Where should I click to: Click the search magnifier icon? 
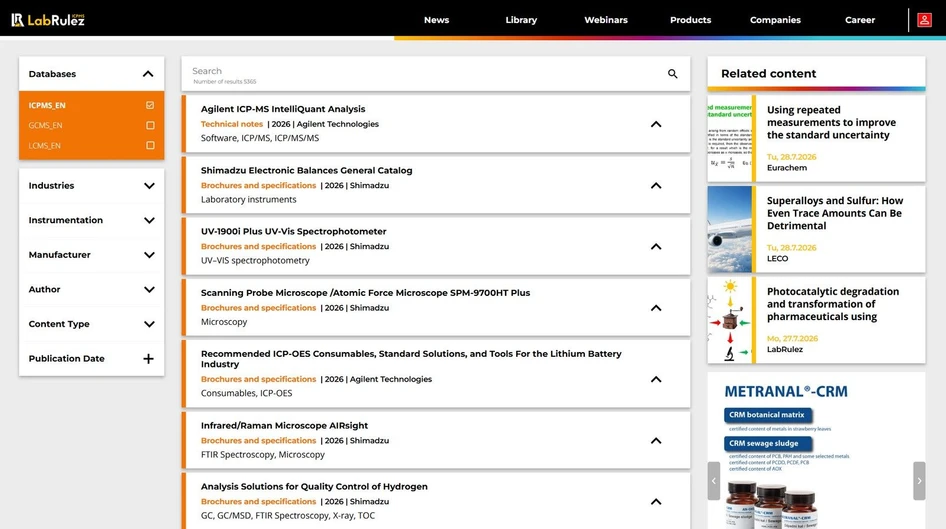click(x=672, y=74)
